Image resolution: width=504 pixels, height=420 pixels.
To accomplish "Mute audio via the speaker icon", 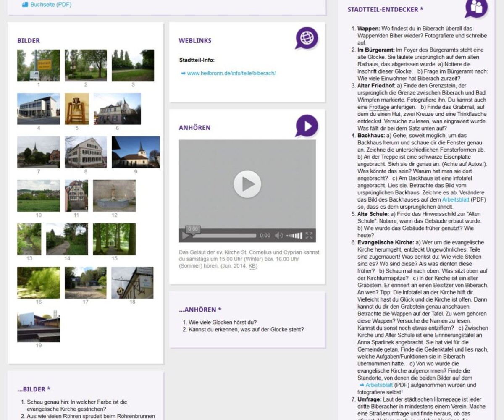I will click(x=279, y=236).
